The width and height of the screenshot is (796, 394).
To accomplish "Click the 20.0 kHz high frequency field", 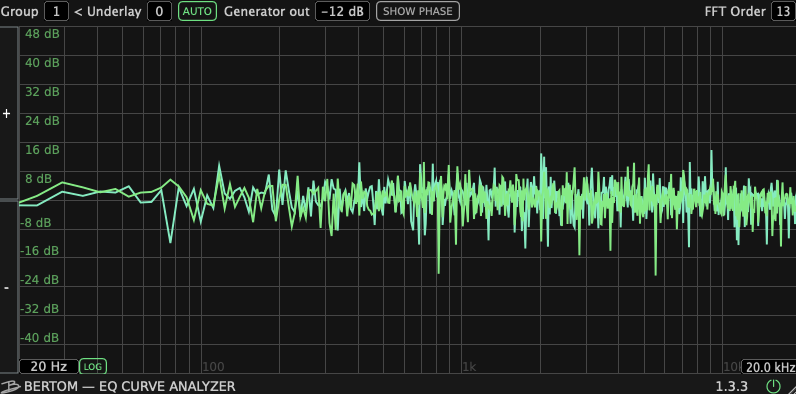I will 769,367.
